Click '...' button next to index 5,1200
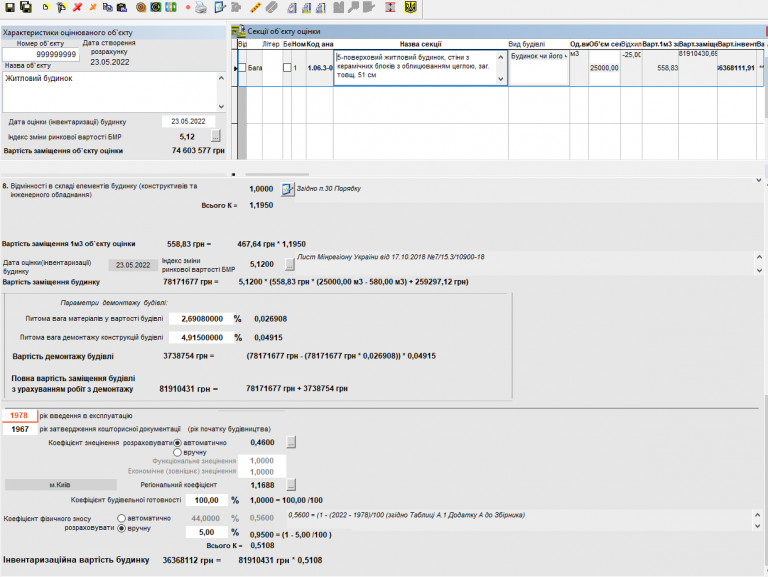 pyautogui.click(x=290, y=264)
